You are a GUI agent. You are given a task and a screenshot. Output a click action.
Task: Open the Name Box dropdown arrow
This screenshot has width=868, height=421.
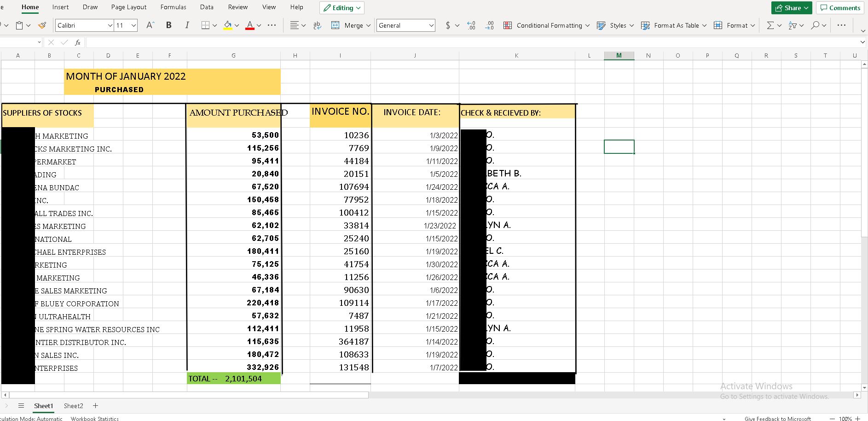point(39,42)
